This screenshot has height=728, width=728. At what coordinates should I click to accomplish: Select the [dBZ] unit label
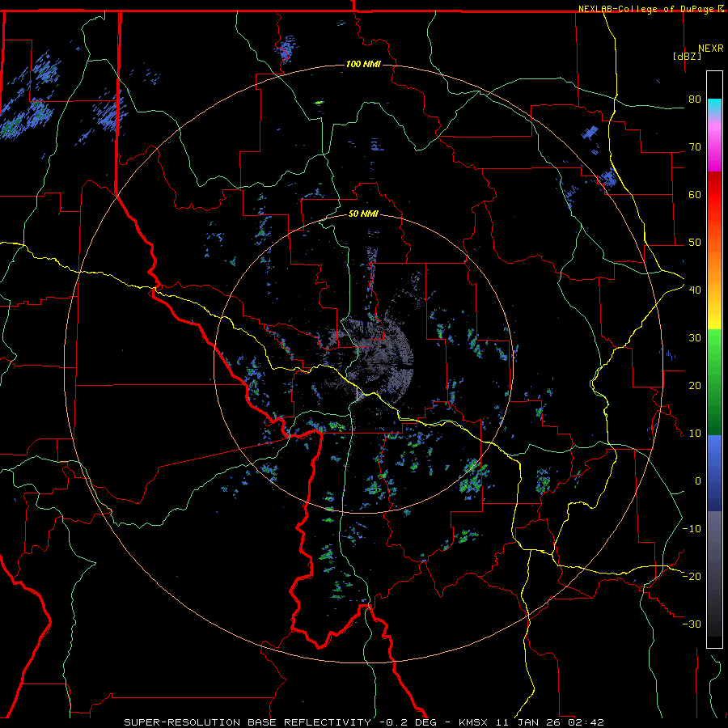click(x=687, y=56)
